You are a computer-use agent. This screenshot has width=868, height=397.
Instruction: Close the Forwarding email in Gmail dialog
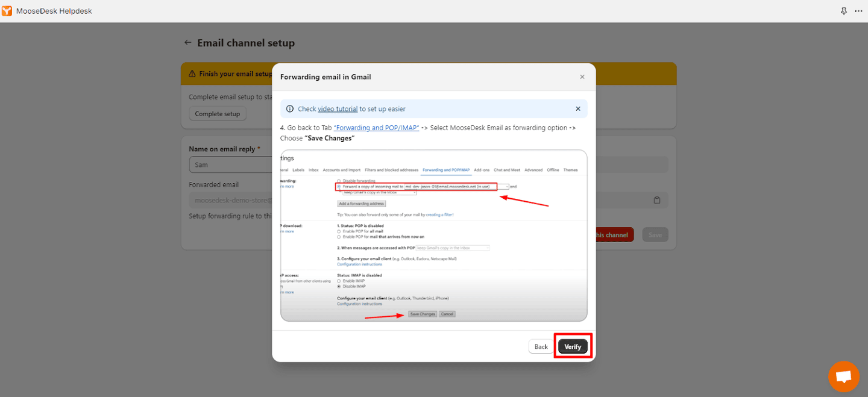point(582,77)
